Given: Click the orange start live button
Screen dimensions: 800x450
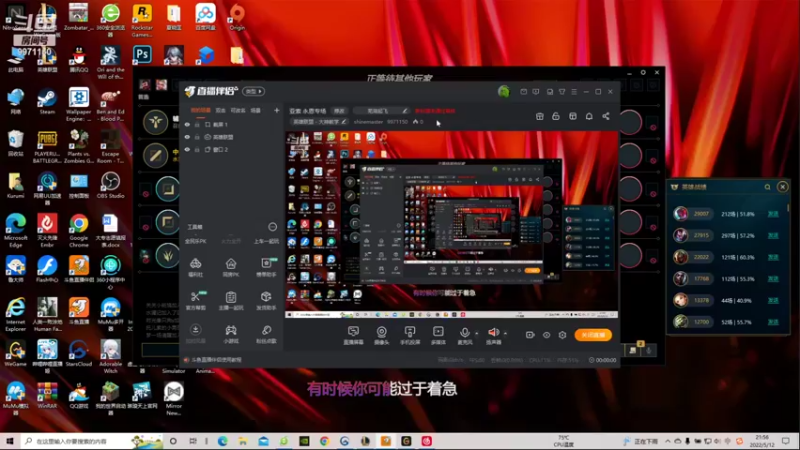Looking at the screenshot, I should [593, 335].
